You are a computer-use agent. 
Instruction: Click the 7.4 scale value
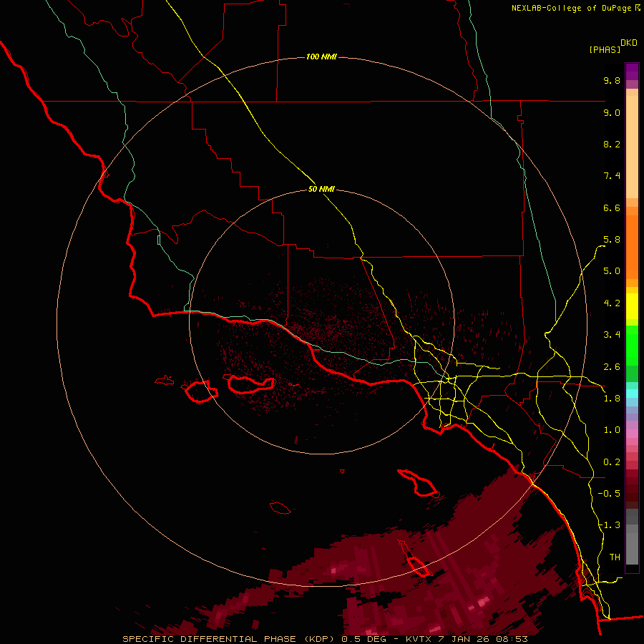point(612,176)
